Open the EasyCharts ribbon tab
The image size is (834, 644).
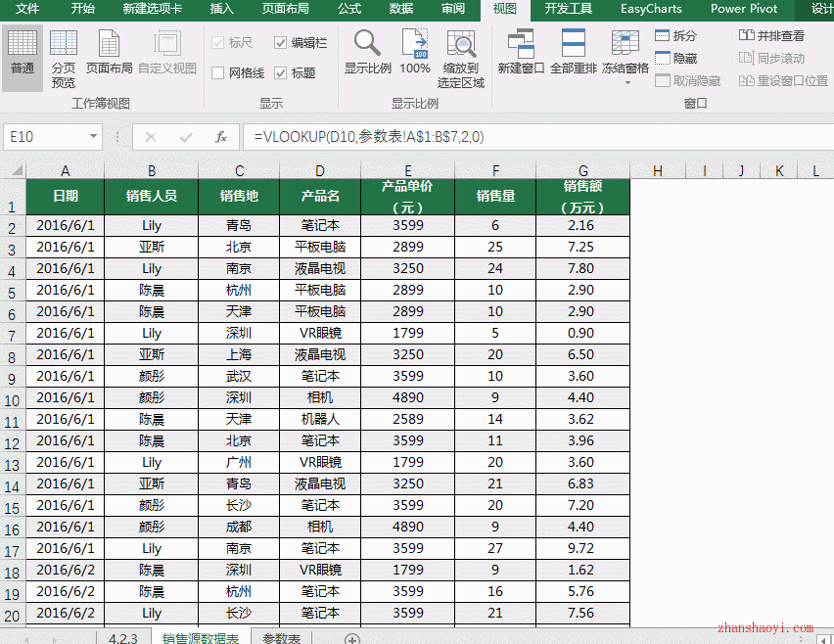point(651,9)
